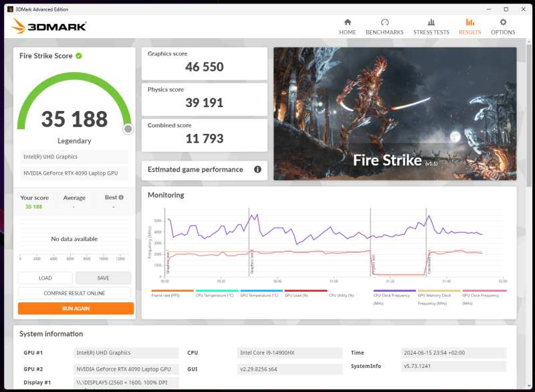Toggle the GPU Load (%) legend swatch

(x=306, y=291)
